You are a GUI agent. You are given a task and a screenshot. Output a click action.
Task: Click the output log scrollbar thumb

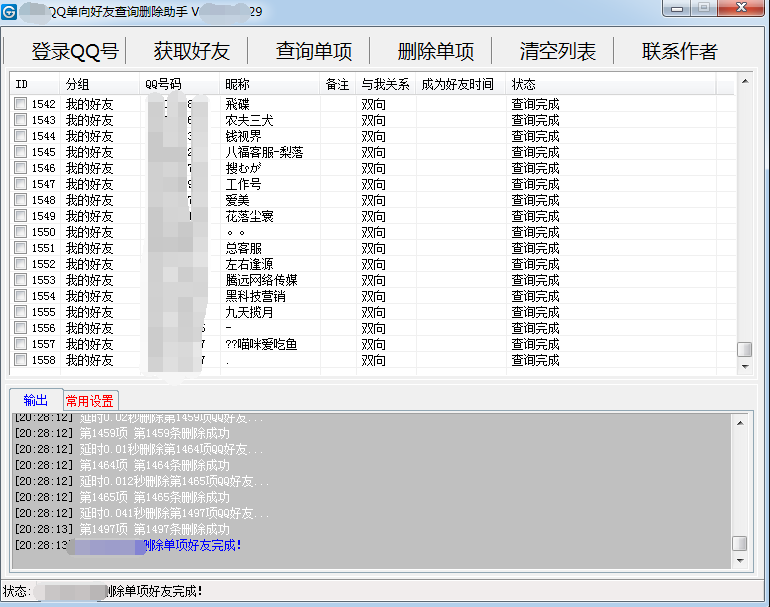pyautogui.click(x=740, y=543)
